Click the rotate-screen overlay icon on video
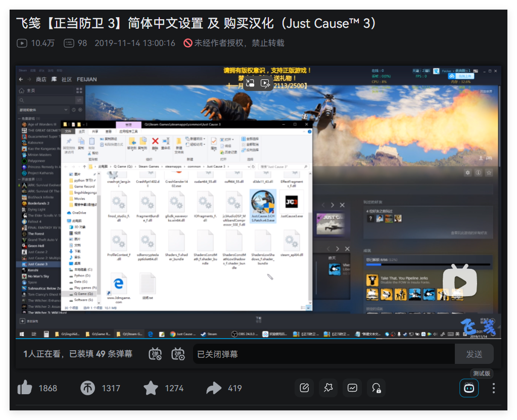Image resolution: width=517 pixels, height=420 pixels. pyautogui.click(x=250, y=83)
